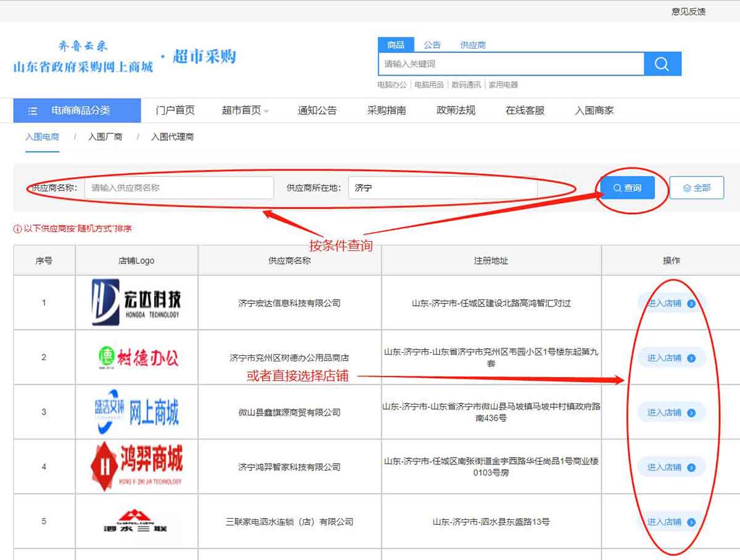The image size is (740, 560).
Task: Click the 意见反馈 link
Action: click(x=688, y=11)
